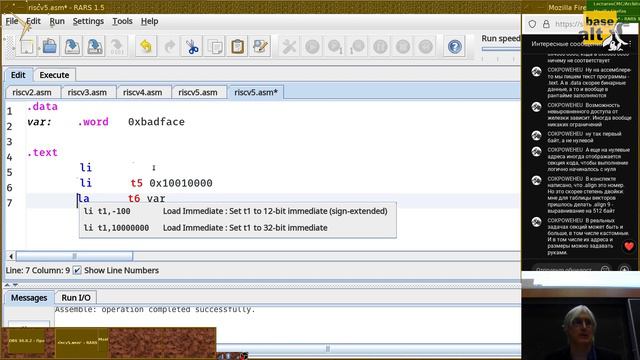Screen dimensions: 640x360
Task: Click register 't5' on line 6
Action: tap(137, 183)
